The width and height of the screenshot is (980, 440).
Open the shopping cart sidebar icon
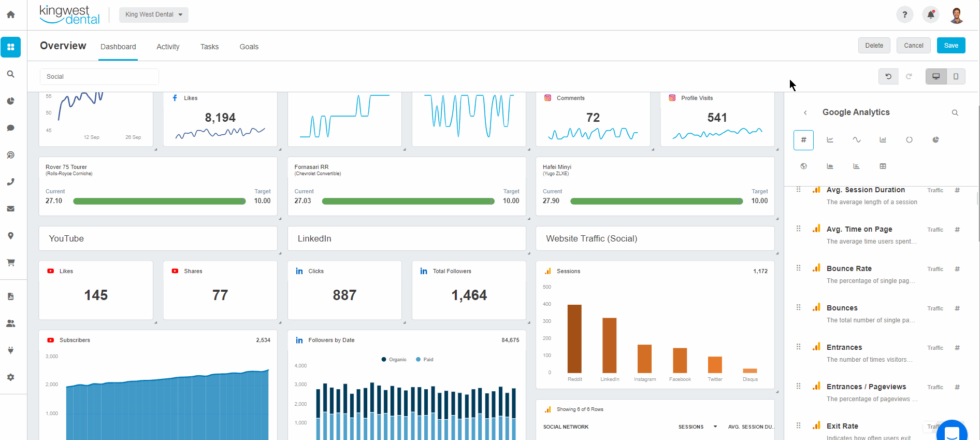click(x=10, y=263)
